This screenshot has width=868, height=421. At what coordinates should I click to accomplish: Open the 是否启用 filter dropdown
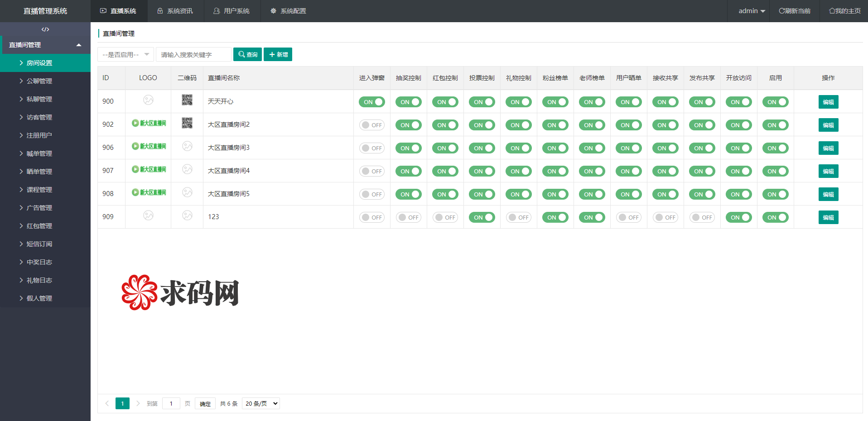125,55
